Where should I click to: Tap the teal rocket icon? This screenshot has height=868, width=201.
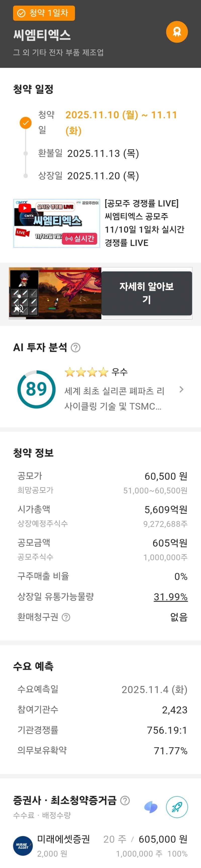pos(177,807)
